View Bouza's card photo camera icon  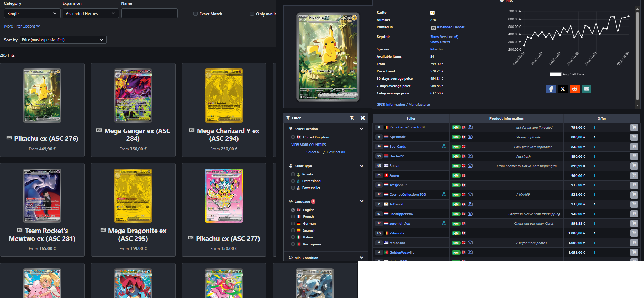coord(470,166)
